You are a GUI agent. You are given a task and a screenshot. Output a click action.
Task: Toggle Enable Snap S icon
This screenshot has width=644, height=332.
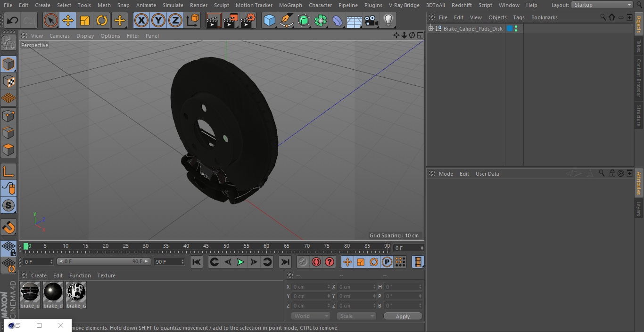coord(8,206)
